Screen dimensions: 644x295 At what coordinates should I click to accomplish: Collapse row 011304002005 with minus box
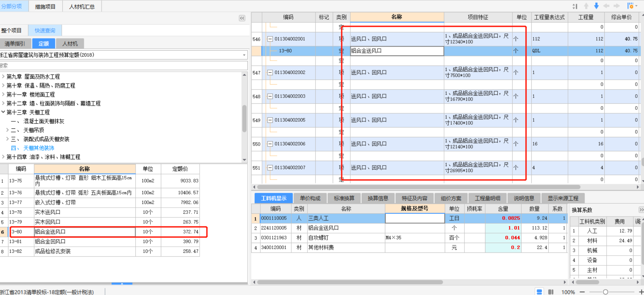pyautogui.click(x=270, y=120)
